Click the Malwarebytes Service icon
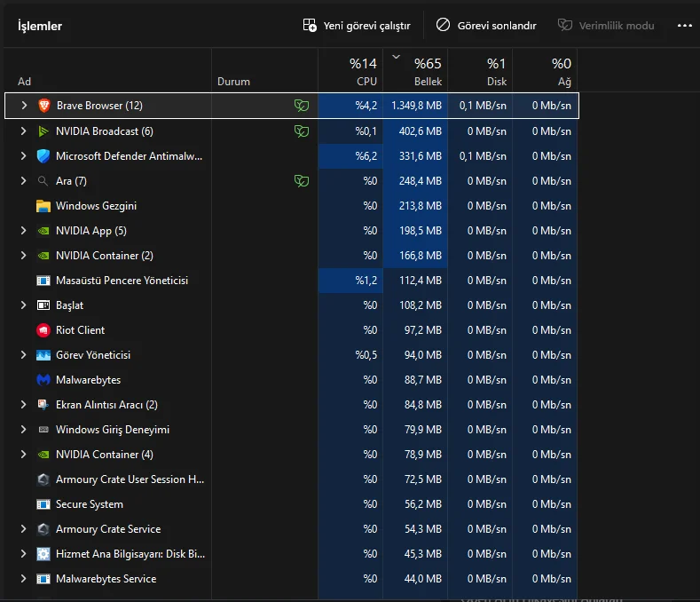700x602 pixels. 43,579
